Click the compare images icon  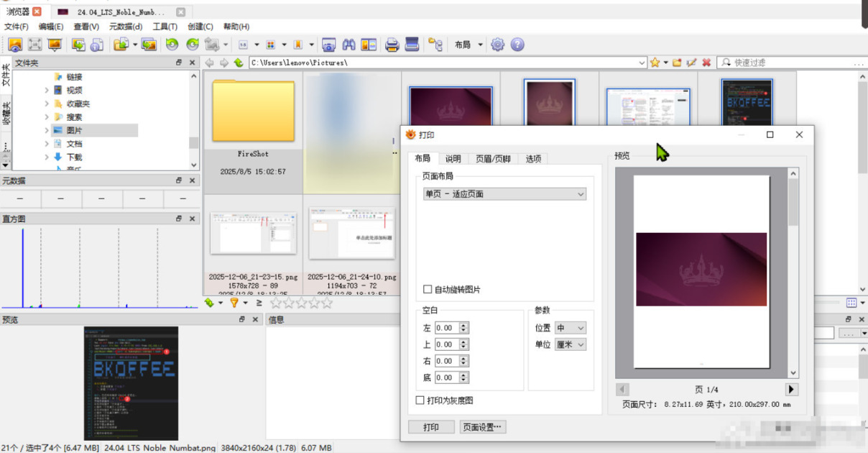click(x=369, y=45)
